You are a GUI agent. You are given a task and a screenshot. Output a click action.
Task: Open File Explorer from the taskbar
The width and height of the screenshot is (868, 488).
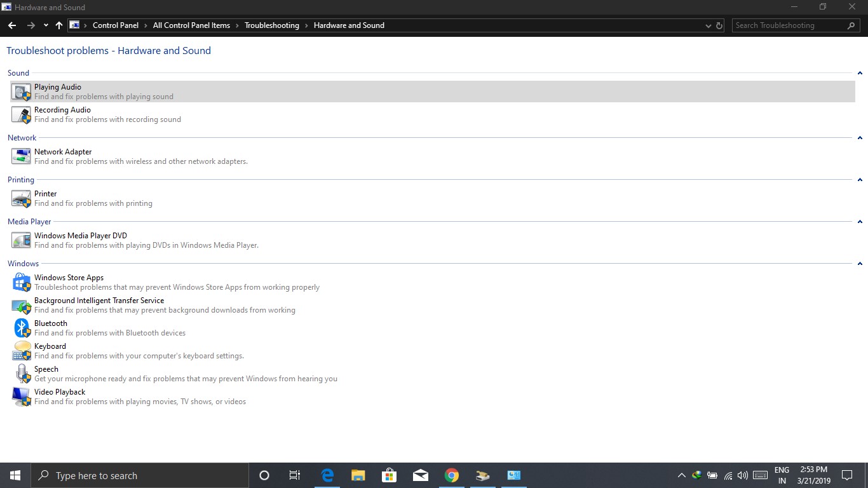(x=358, y=475)
